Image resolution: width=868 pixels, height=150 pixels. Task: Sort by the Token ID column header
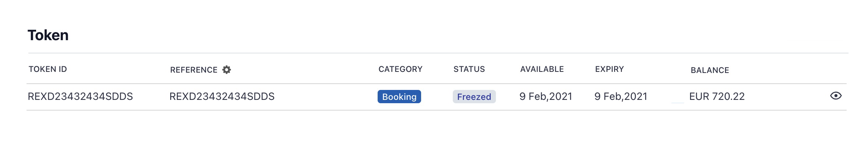tap(48, 69)
